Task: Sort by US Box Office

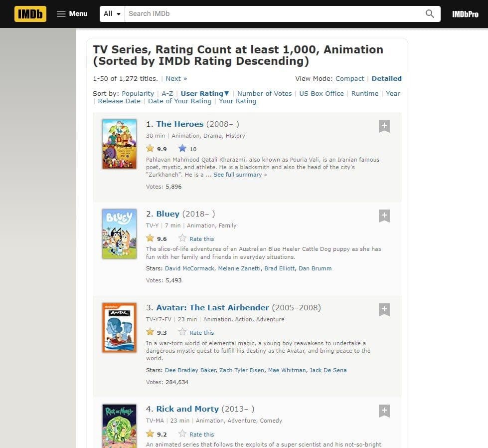Action: point(321,93)
